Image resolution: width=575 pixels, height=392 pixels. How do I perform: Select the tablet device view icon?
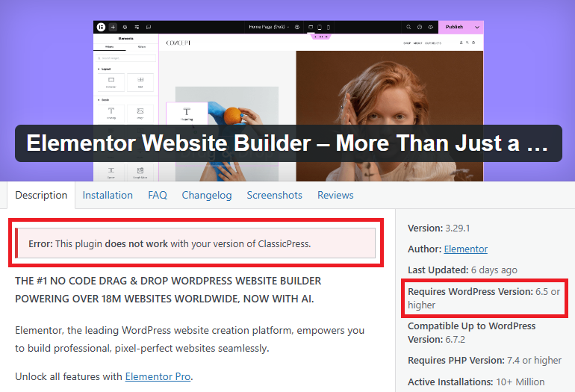320,27
